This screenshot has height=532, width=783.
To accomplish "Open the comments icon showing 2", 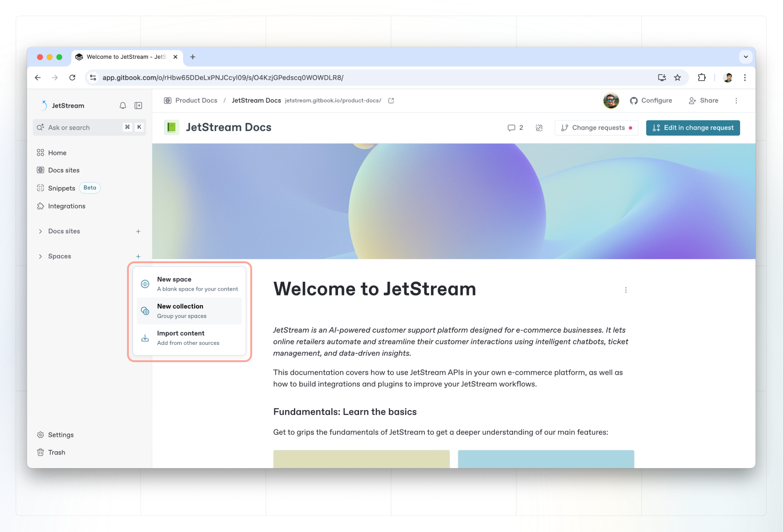I will [515, 128].
